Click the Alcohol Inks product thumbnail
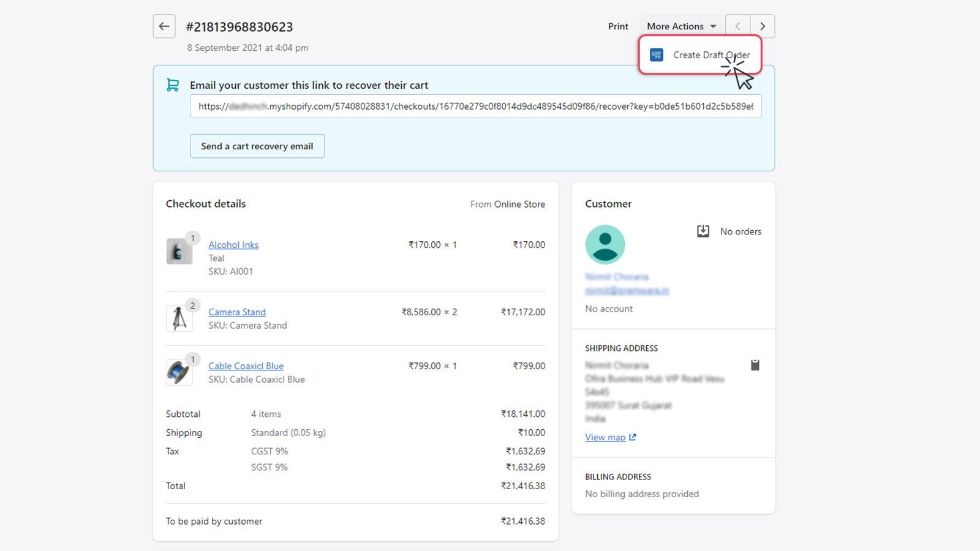 (x=179, y=251)
